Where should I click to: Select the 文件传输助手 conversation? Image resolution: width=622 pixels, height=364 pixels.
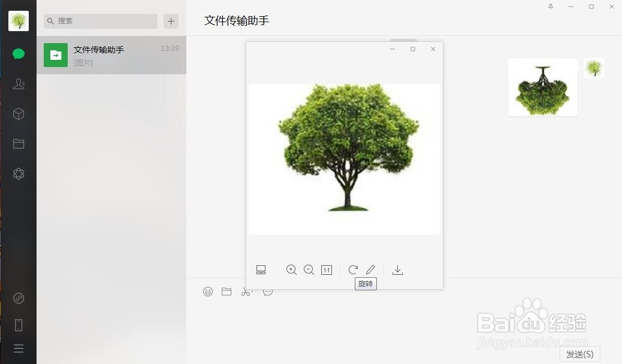[x=111, y=55]
